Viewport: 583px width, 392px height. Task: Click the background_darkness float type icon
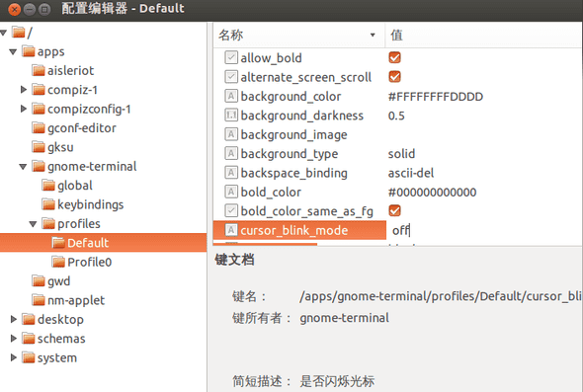pos(231,116)
